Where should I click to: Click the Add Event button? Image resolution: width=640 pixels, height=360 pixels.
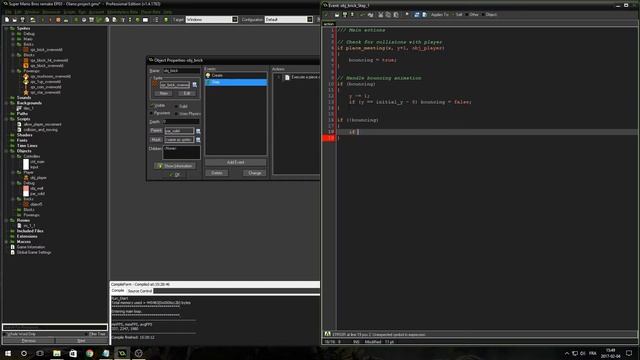click(x=236, y=162)
